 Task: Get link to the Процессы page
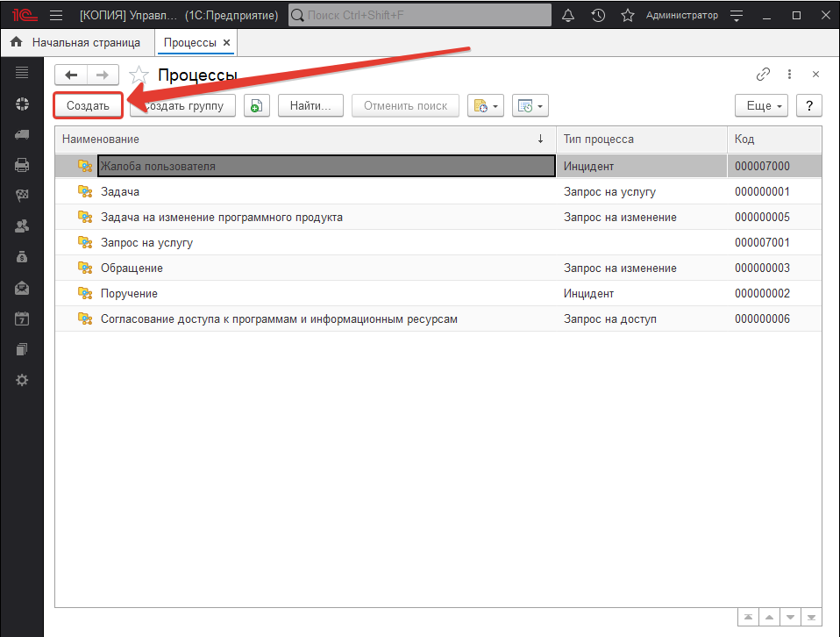point(763,75)
